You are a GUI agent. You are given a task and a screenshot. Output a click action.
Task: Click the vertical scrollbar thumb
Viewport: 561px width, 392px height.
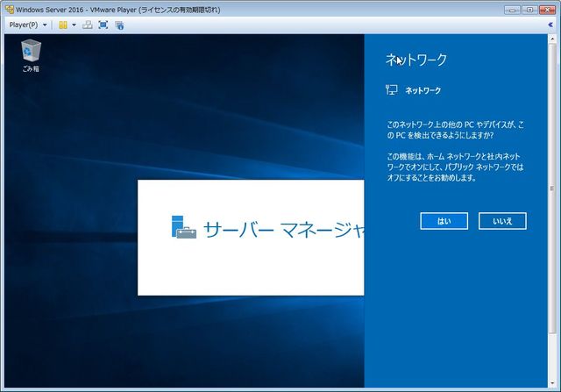(x=552, y=189)
